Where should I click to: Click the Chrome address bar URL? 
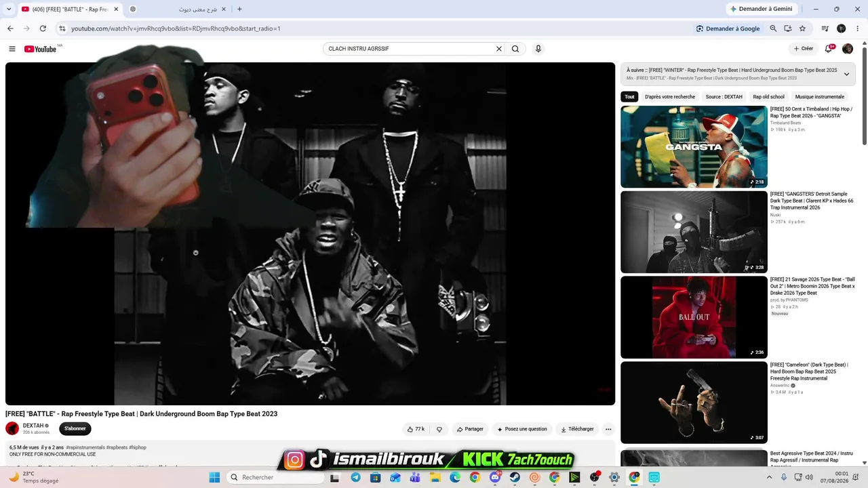pos(176,28)
